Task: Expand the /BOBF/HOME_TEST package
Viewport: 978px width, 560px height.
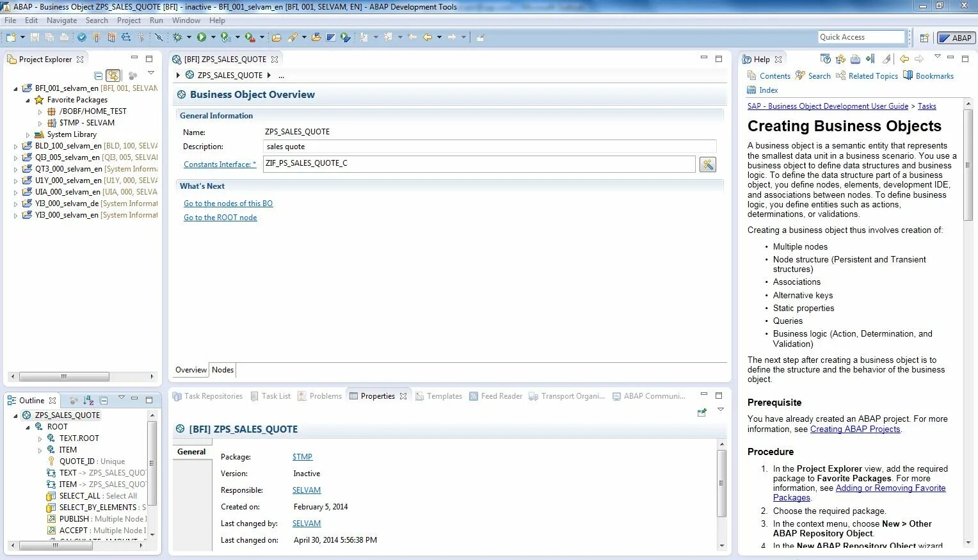Action: (40, 111)
